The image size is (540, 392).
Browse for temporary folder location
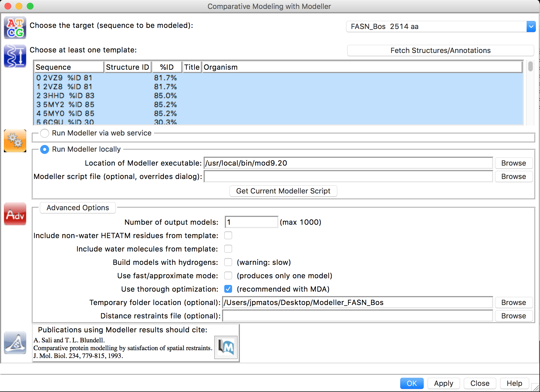pyautogui.click(x=514, y=303)
